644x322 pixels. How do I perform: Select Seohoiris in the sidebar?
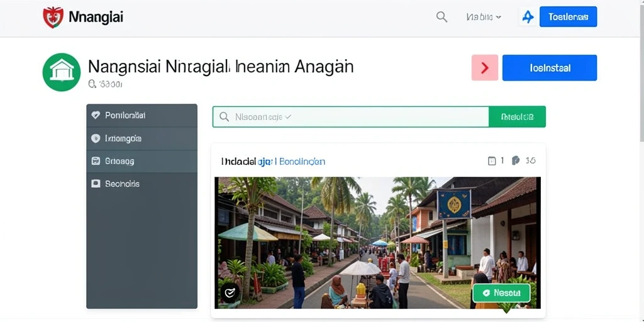(142, 184)
